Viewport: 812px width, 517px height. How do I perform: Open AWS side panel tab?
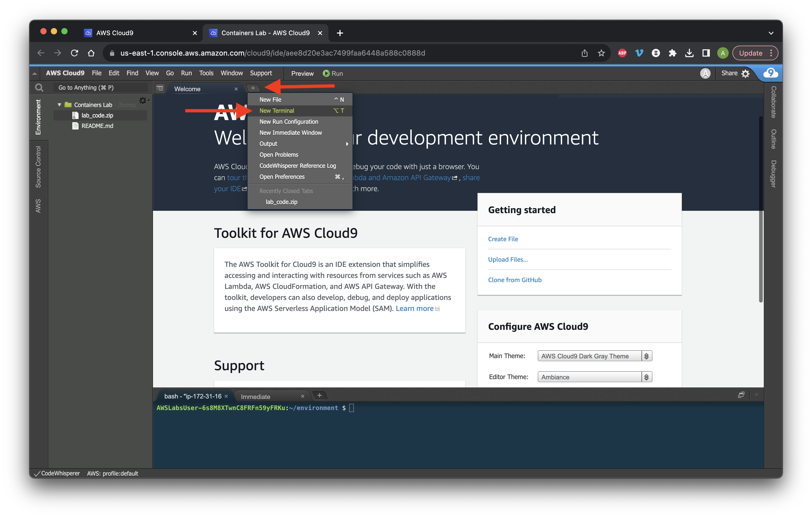[38, 206]
